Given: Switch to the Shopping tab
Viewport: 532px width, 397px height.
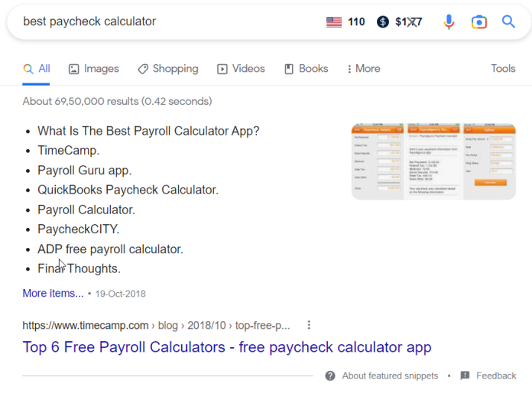Looking at the screenshot, I should coord(168,69).
